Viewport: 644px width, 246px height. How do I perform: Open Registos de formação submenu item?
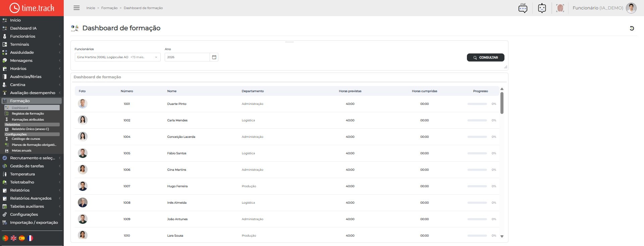click(28, 114)
